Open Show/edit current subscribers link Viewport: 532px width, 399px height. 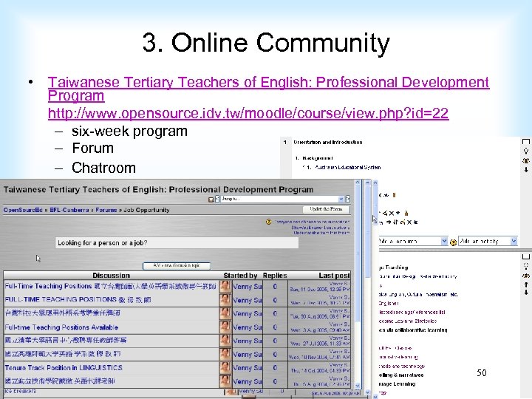(x=320, y=228)
